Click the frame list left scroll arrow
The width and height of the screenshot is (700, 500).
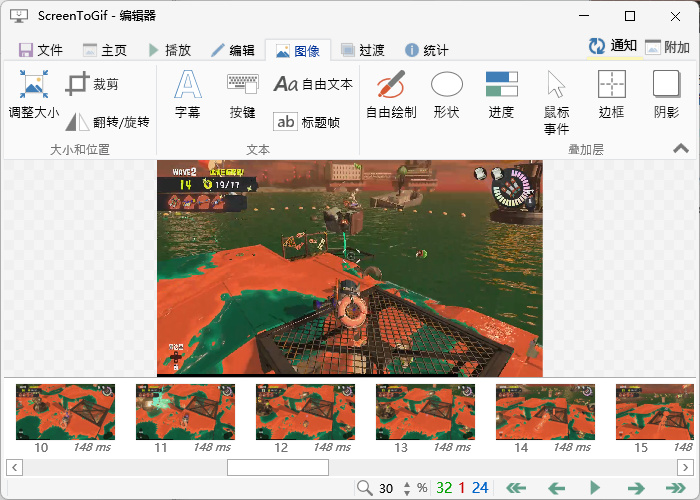[x=15, y=467]
